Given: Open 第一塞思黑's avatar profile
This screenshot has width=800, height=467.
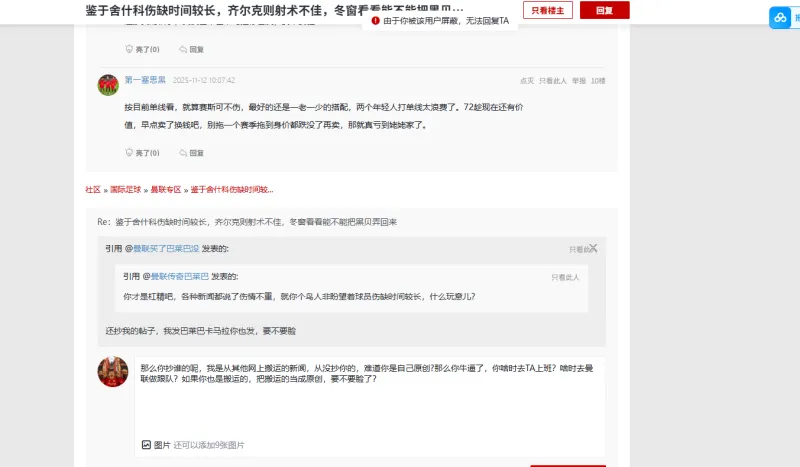Looking at the screenshot, I should [108, 84].
